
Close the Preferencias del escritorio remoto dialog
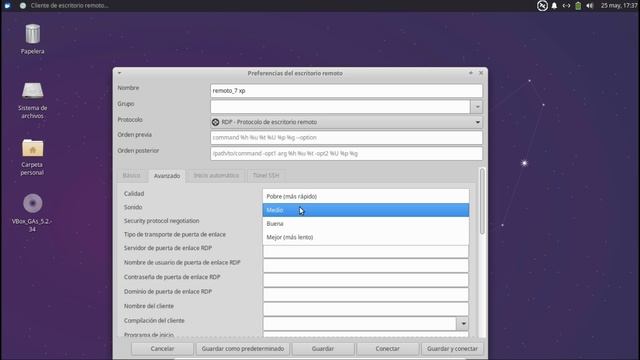click(x=481, y=73)
